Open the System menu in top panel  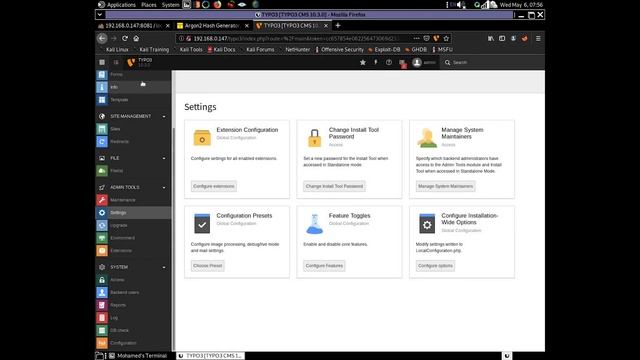click(x=170, y=5)
